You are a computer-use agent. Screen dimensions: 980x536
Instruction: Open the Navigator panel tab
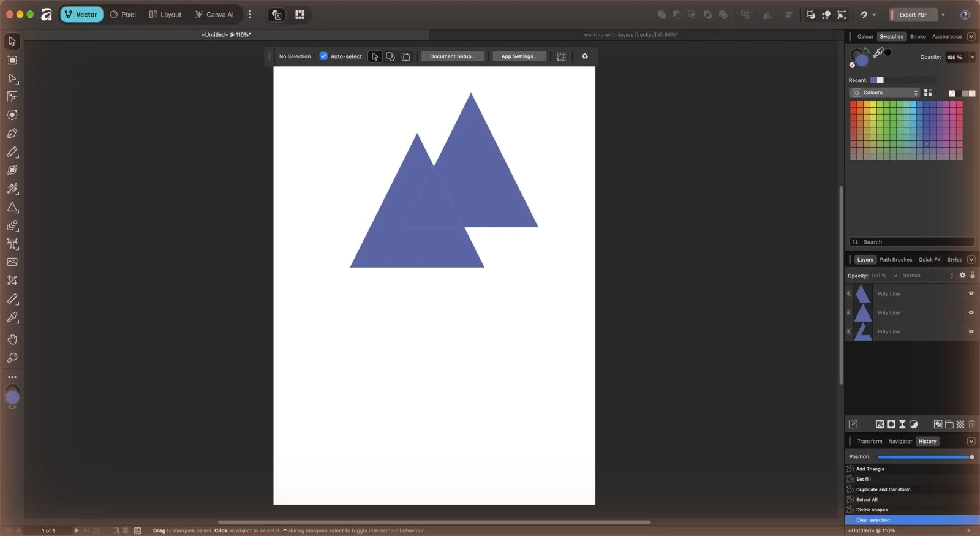[900, 441]
